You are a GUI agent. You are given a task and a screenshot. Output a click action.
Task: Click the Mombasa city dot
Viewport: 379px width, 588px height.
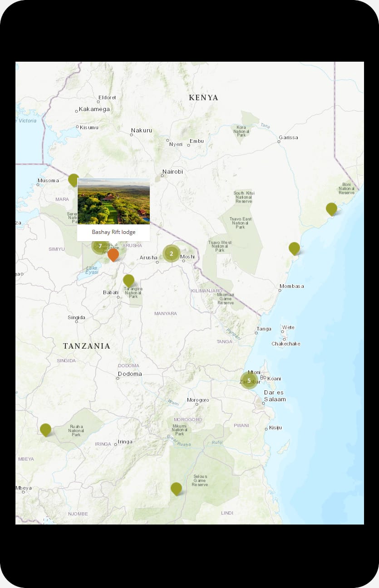coord(280,290)
